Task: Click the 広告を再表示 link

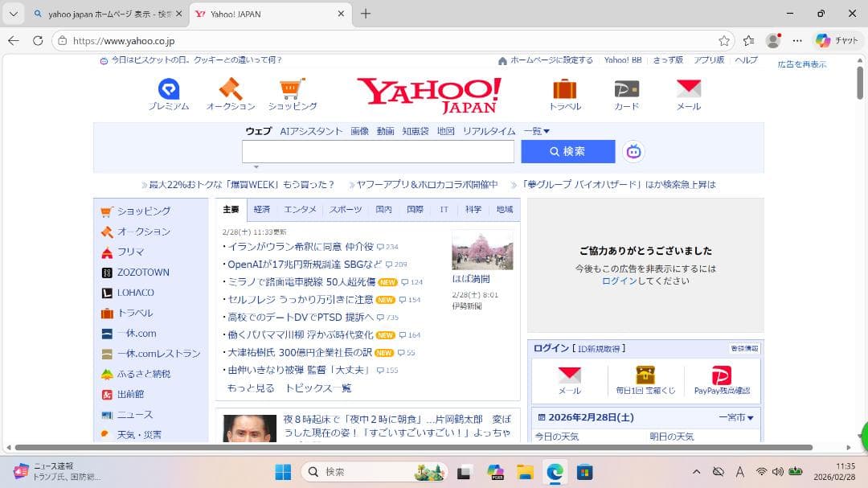Action: 801,64
